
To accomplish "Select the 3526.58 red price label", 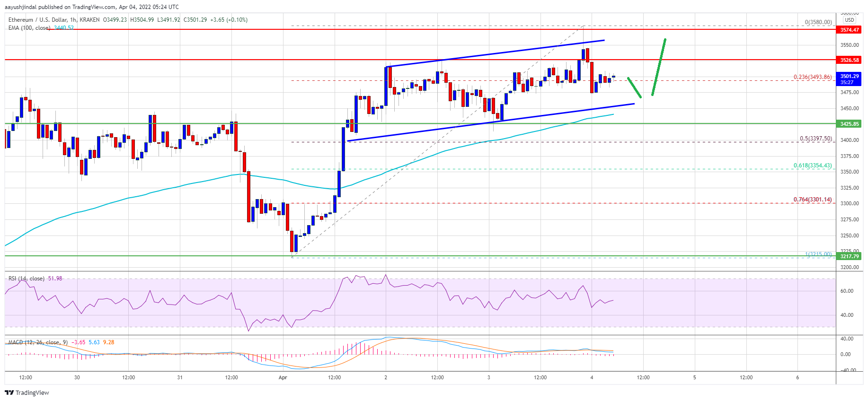I will (x=849, y=60).
